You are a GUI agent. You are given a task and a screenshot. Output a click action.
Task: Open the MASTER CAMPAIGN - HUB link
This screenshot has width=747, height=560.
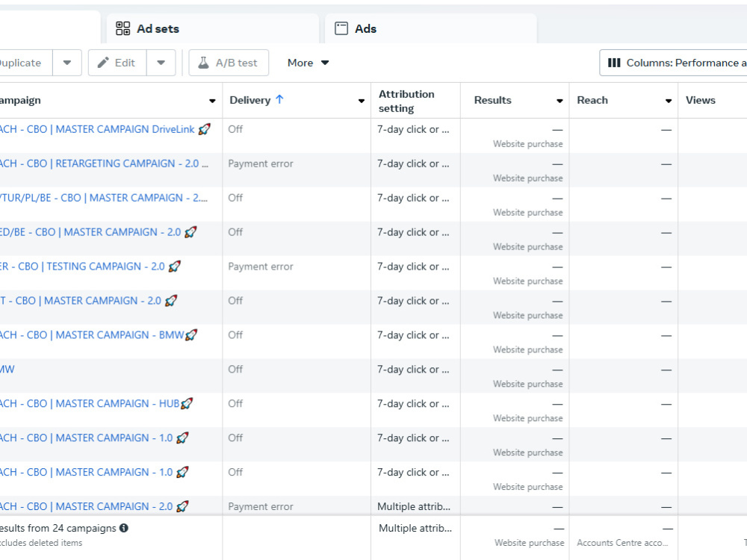pos(90,403)
